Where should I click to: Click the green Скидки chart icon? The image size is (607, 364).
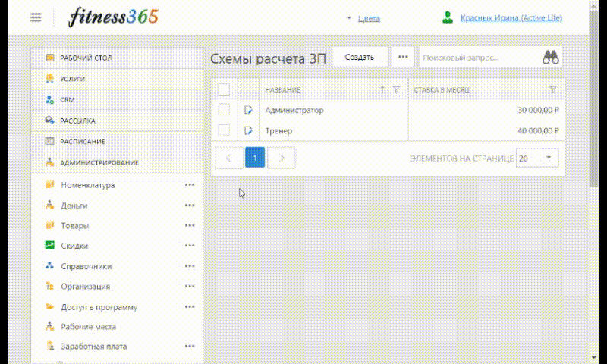tap(49, 245)
